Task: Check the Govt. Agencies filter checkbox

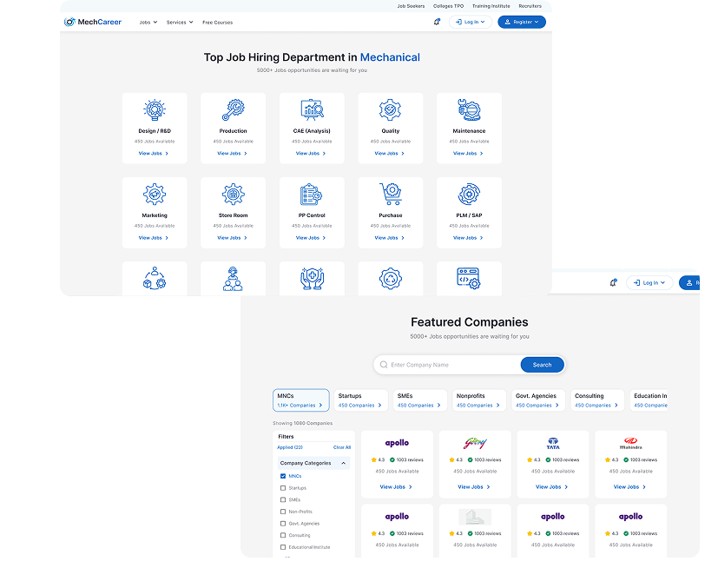Action: (283, 524)
